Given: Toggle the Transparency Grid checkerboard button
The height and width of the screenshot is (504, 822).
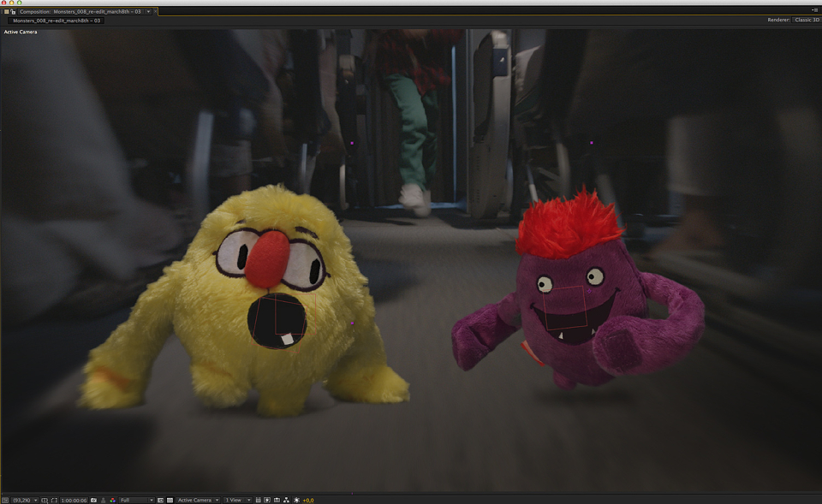Looking at the screenshot, I should click(x=170, y=501).
